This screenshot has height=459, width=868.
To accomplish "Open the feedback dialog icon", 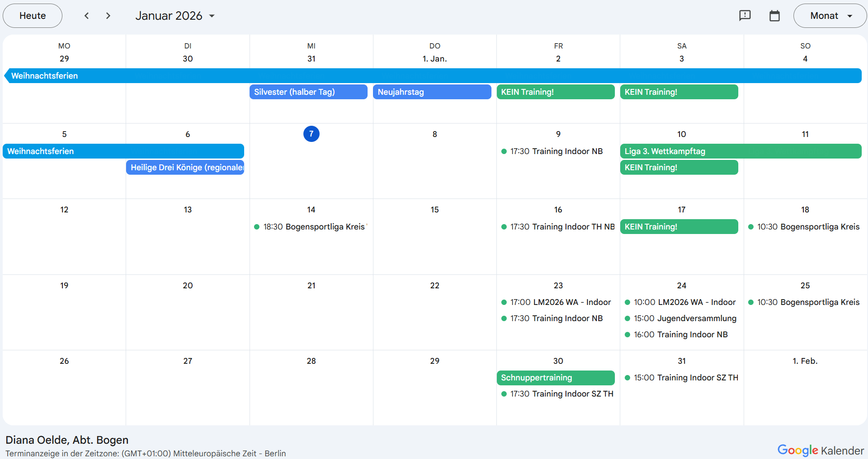I will tap(745, 15).
